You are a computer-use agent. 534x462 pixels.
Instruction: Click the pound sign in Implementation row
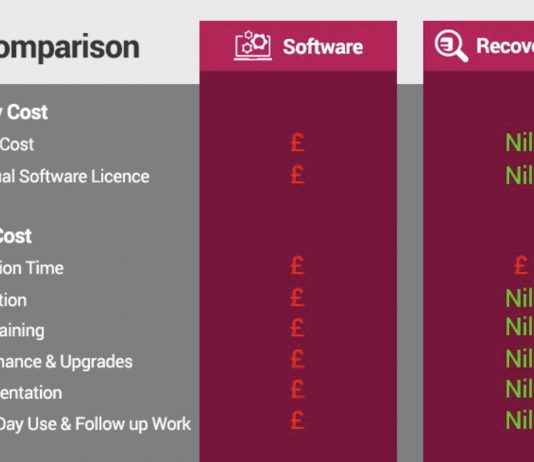click(x=297, y=389)
